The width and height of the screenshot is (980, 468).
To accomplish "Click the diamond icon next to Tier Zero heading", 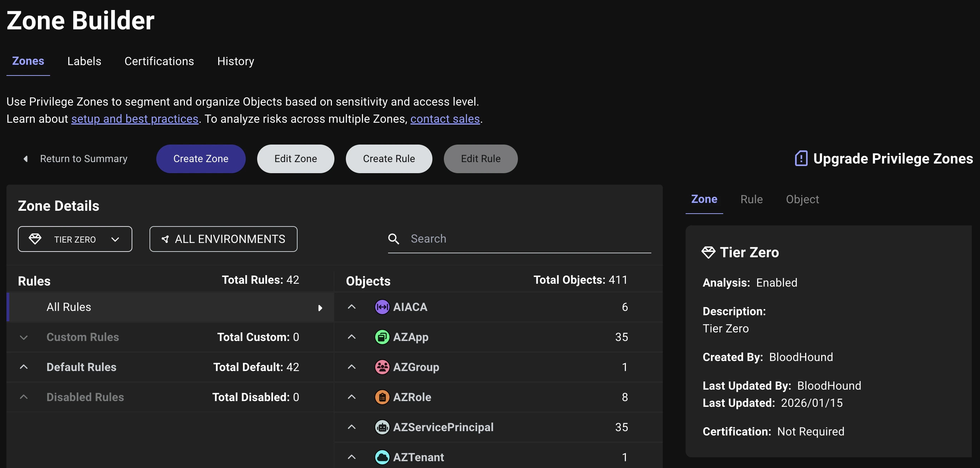I will point(709,252).
